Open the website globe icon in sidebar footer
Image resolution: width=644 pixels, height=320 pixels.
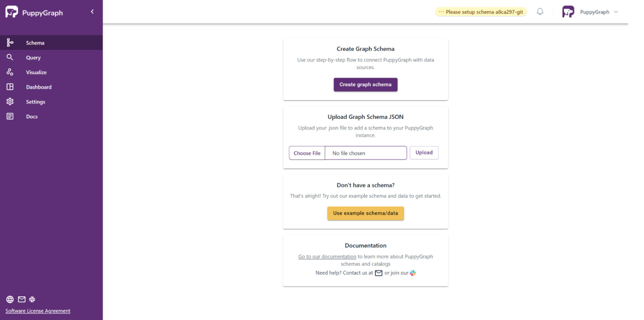click(x=9, y=299)
